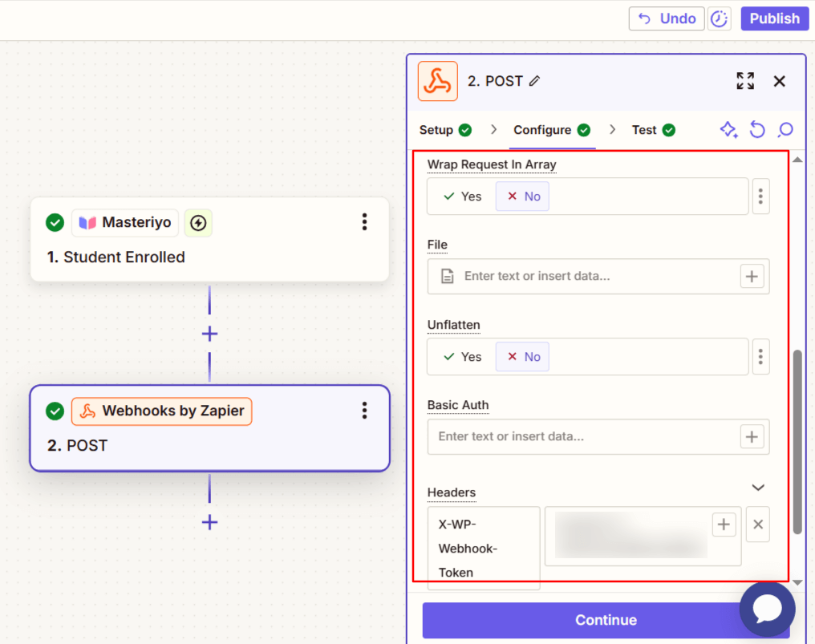
Task: Switch to the Configure tab
Action: (x=552, y=130)
